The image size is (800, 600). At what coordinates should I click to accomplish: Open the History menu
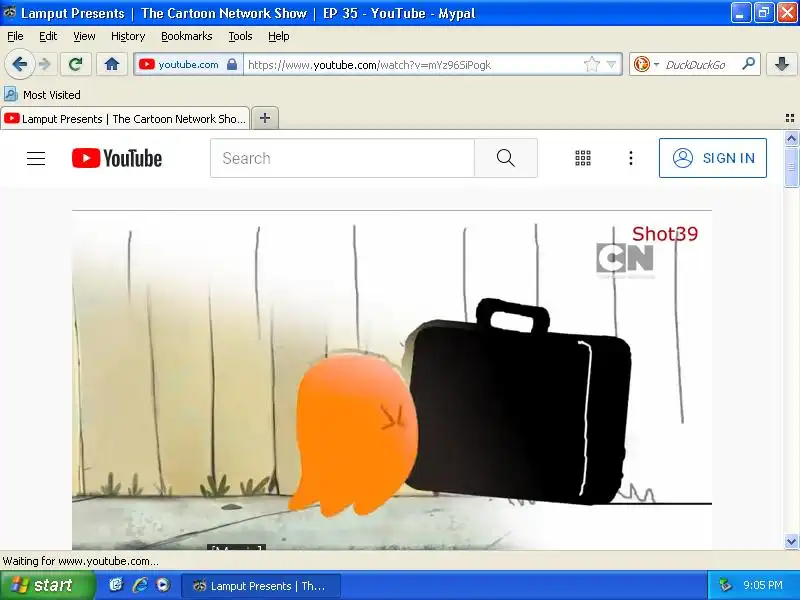click(128, 36)
